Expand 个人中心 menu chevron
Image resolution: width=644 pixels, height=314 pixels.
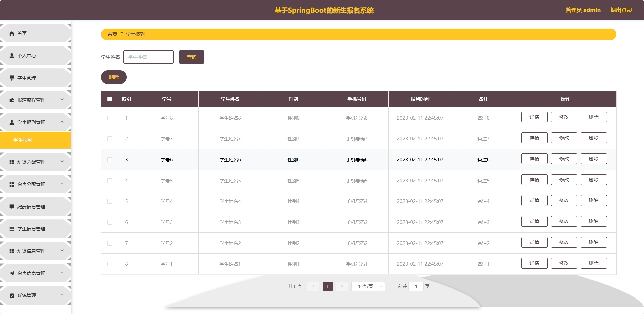click(62, 55)
